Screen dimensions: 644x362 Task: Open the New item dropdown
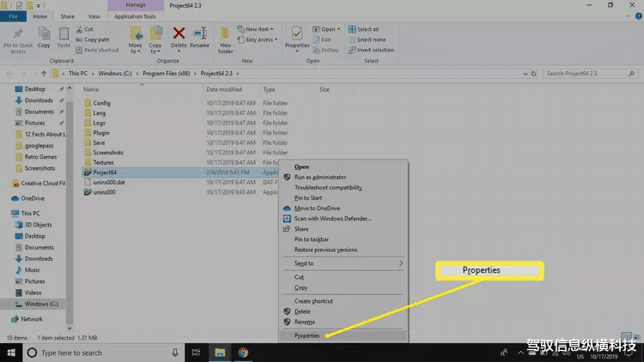(x=255, y=29)
